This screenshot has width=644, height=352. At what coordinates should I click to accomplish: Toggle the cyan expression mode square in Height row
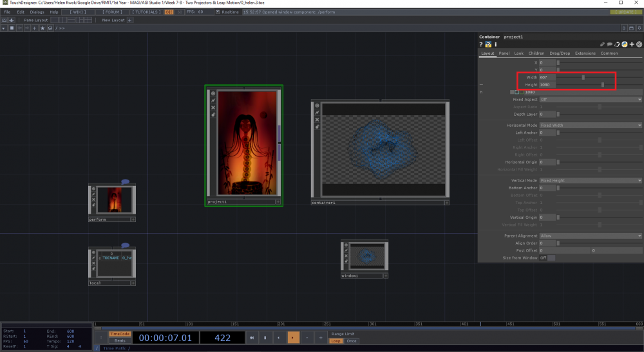click(516, 92)
